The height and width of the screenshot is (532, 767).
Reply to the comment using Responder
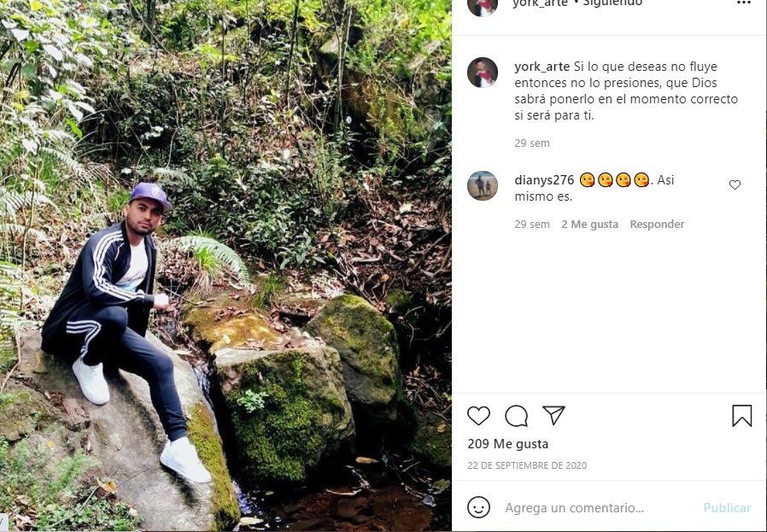click(x=657, y=225)
